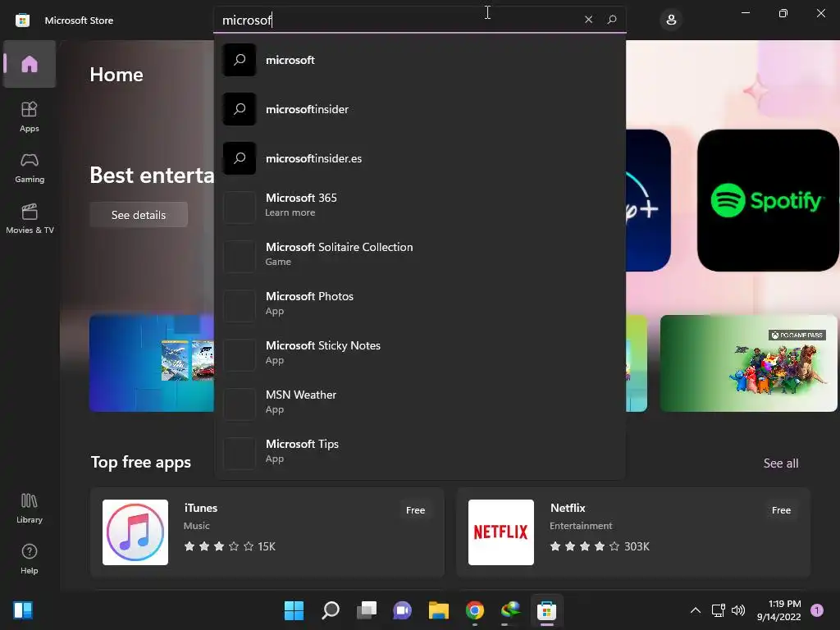The image size is (840, 630).
Task: Open the Home section in the sidebar
Action: 30,64
